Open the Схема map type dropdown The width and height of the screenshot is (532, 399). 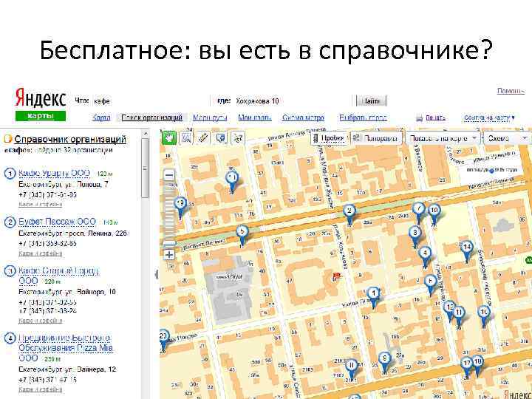[507, 138]
